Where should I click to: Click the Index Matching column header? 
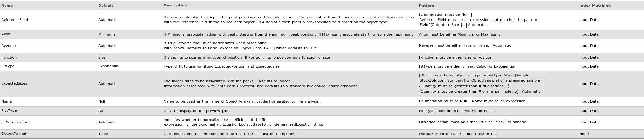click(x=595, y=6)
